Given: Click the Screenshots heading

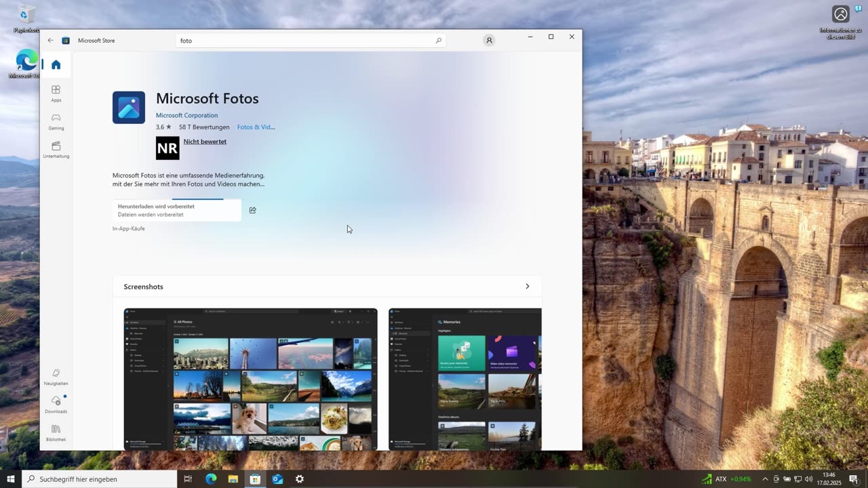Looking at the screenshot, I should (143, 287).
